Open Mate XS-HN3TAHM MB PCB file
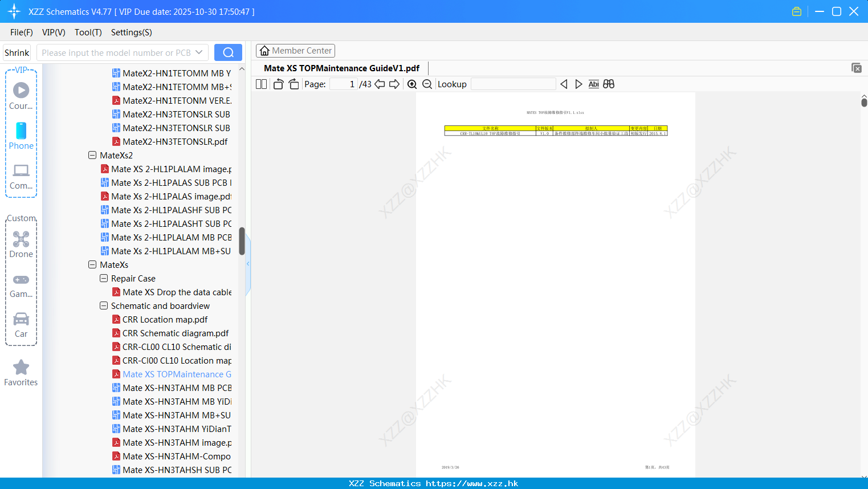The height and width of the screenshot is (489, 868). 172,388
